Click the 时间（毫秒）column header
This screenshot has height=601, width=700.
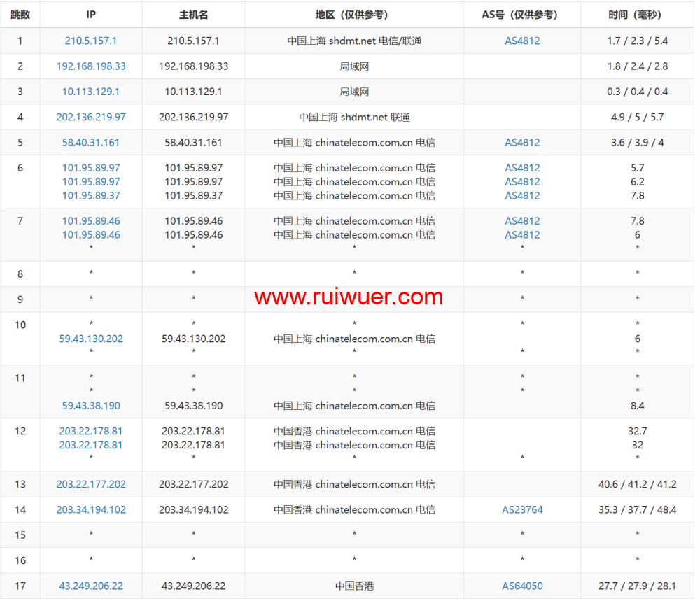coord(637,15)
